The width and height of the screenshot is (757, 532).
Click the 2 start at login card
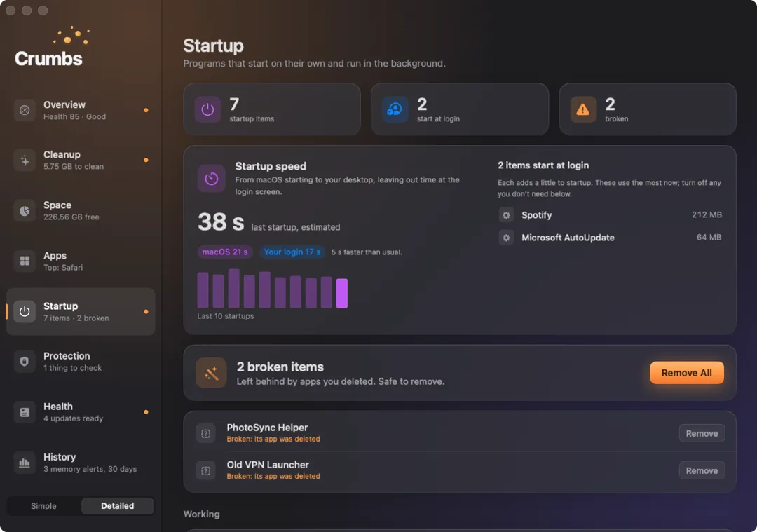(460, 109)
